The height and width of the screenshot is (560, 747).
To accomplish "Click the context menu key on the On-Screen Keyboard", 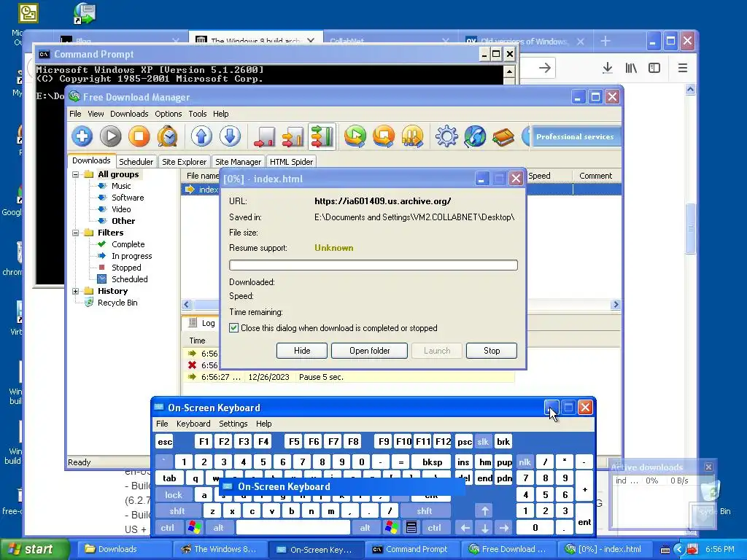I will [411, 527].
